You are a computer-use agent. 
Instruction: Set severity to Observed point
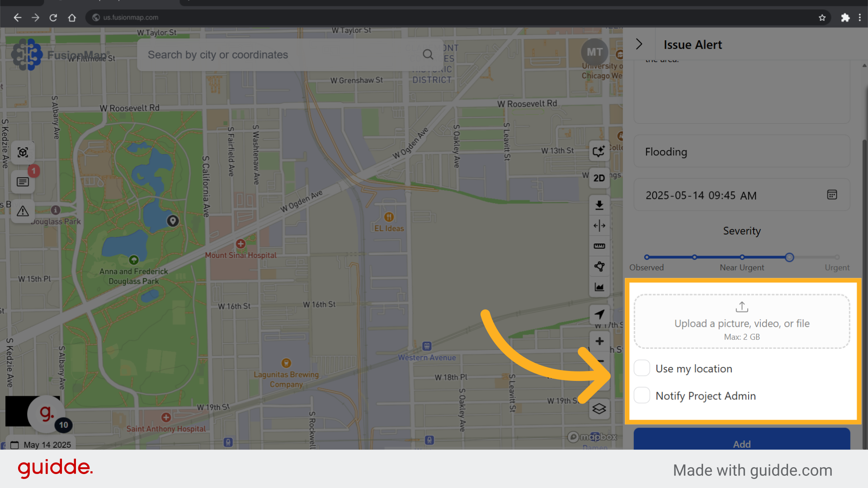(647, 257)
